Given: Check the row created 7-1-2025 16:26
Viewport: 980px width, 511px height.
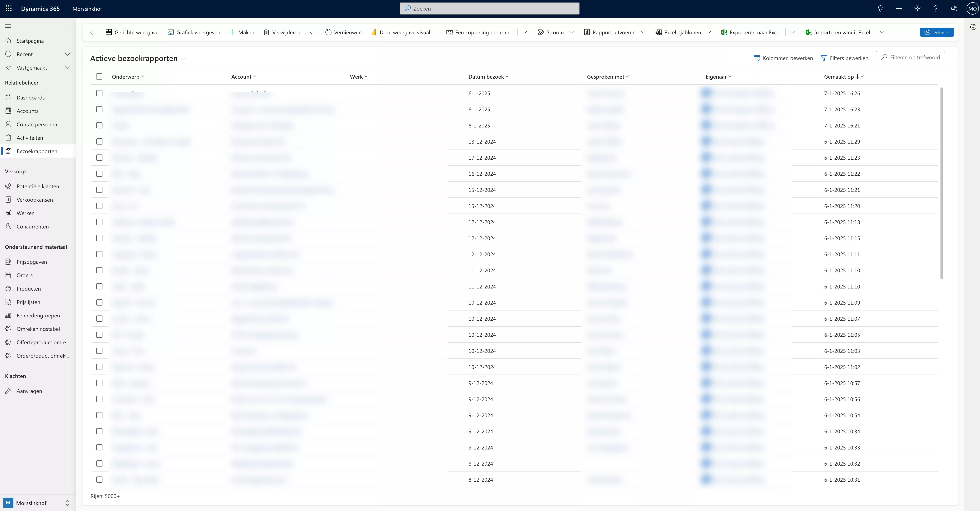Looking at the screenshot, I should tap(99, 93).
